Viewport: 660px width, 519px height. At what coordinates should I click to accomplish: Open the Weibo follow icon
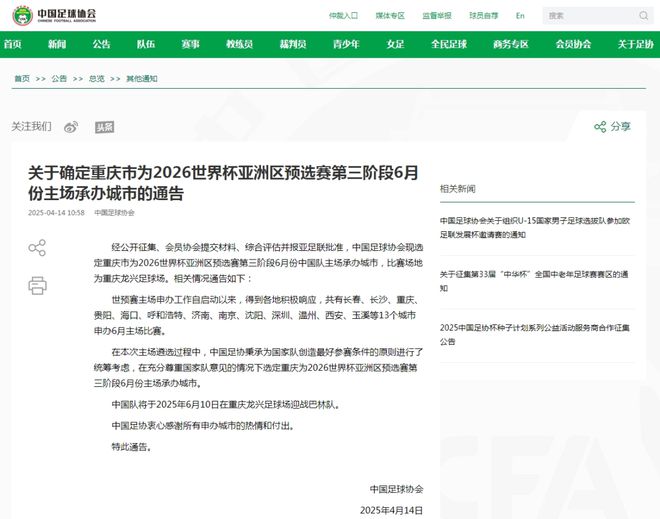pyautogui.click(x=71, y=127)
